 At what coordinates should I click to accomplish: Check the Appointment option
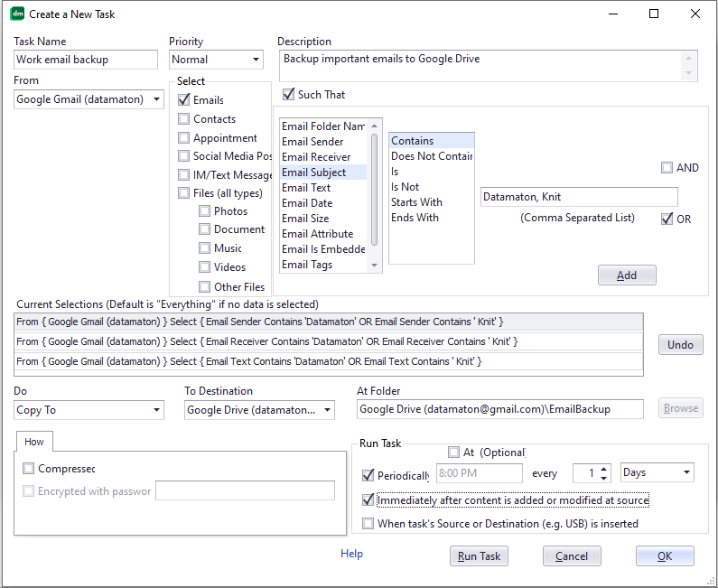coord(183,138)
